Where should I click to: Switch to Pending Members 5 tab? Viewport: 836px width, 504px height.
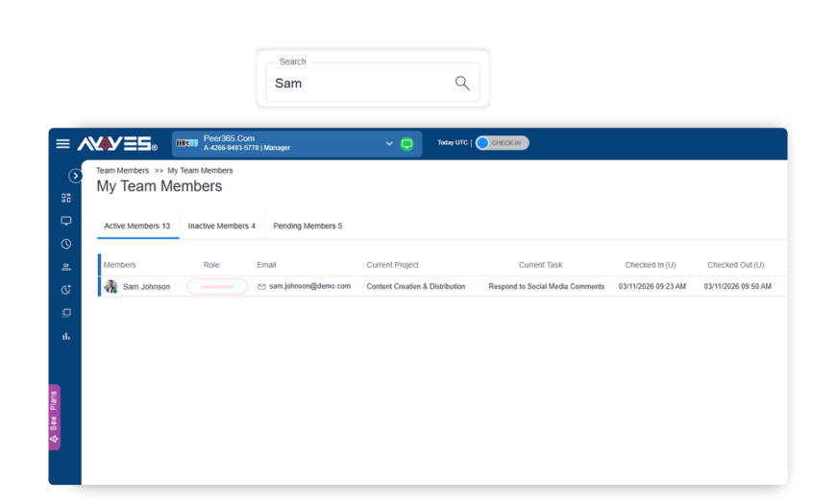point(307,226)
